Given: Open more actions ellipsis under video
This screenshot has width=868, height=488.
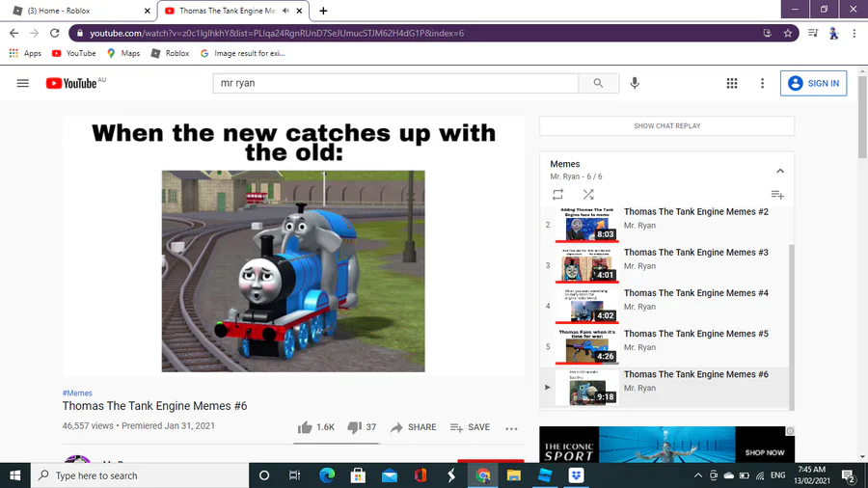Looking at the screenshot, I should 511,427.
